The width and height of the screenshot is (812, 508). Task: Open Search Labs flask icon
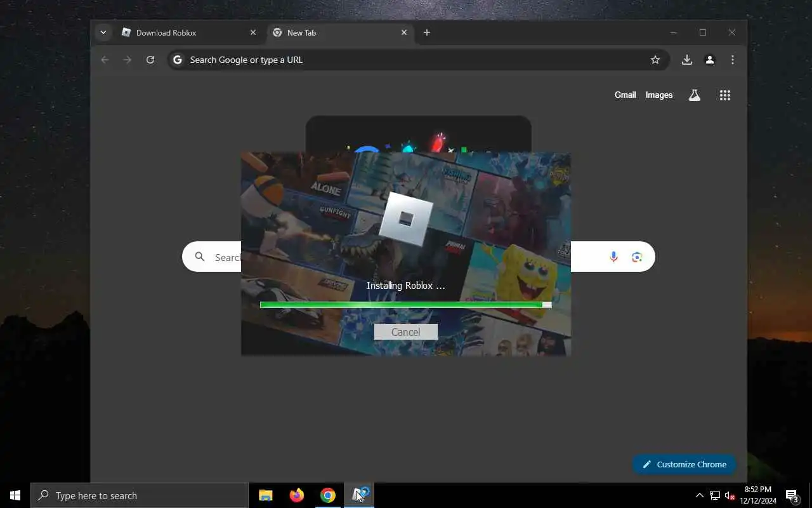(695, 95)
